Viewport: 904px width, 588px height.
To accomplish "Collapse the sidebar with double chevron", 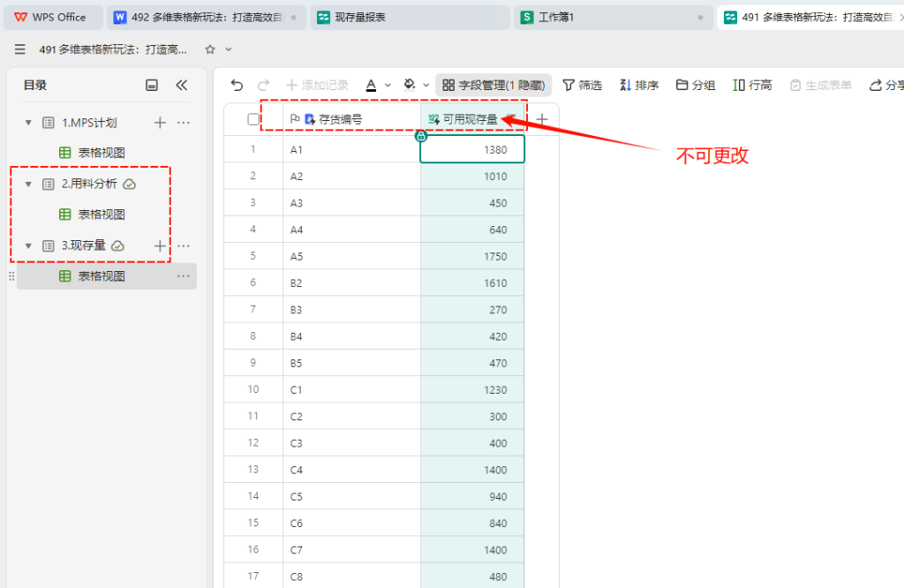I will (x=182, y=86).
